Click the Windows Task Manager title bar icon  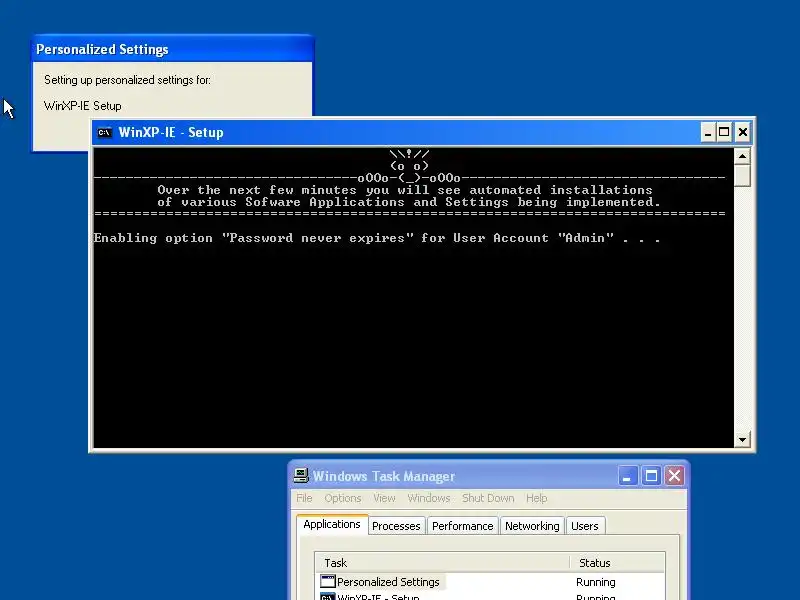[x=301, y=476]
